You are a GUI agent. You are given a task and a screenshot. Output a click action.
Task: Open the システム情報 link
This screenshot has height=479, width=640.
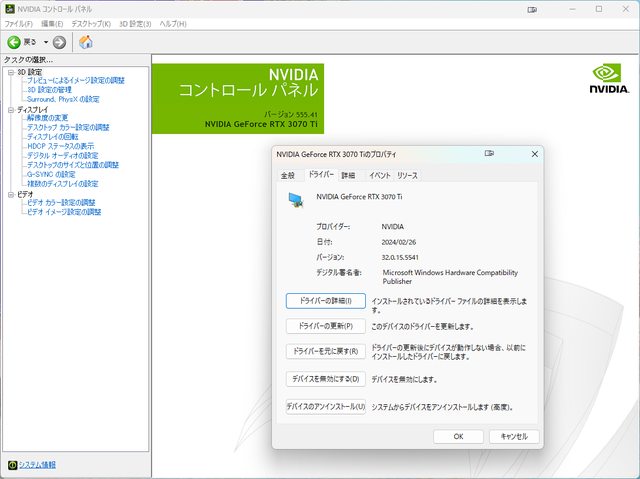(37, 465)
